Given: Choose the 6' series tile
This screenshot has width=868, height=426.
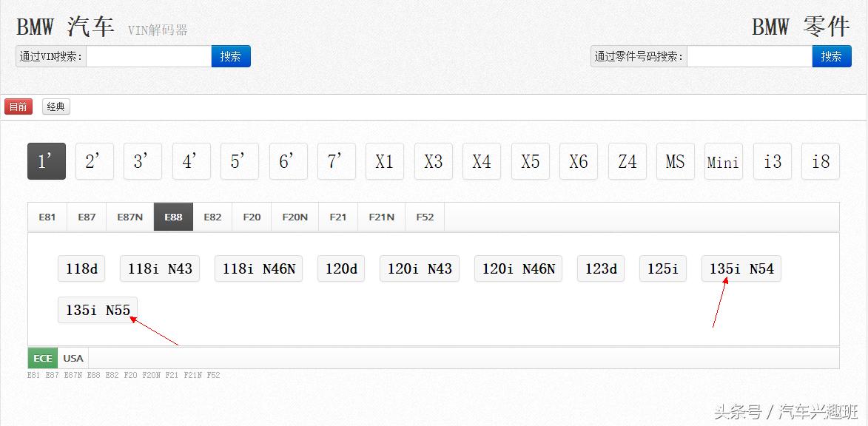Looking at the screenshot, I should (x=289, y=161).
